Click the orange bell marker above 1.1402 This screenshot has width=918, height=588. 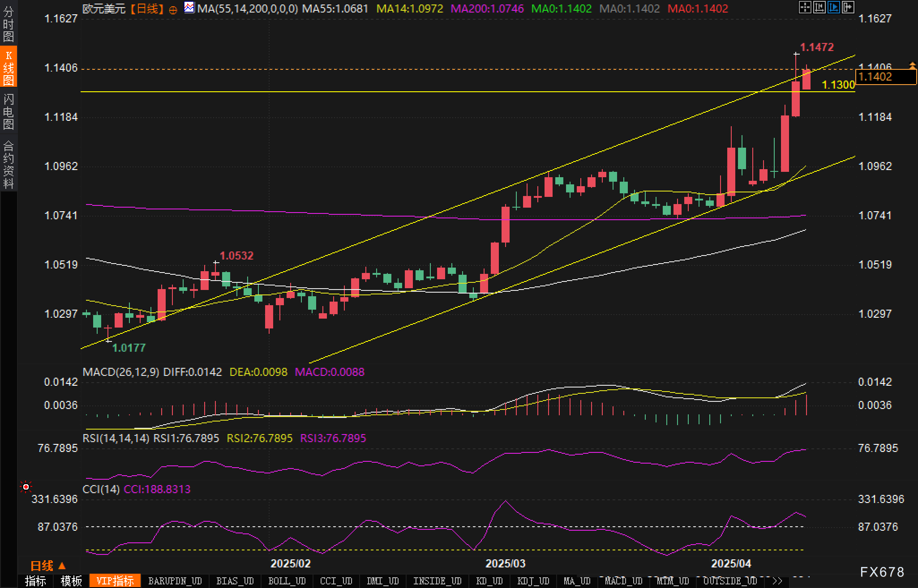[x=912, y=66]
